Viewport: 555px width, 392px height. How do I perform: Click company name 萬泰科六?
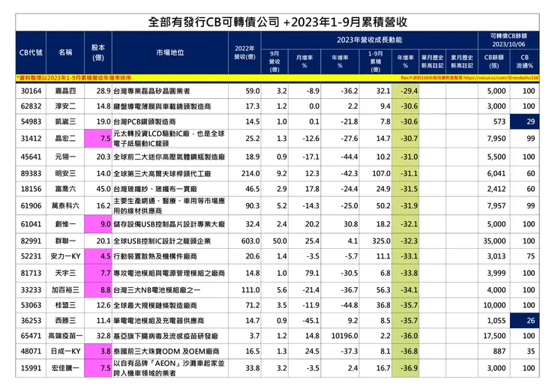coord(65,205)
